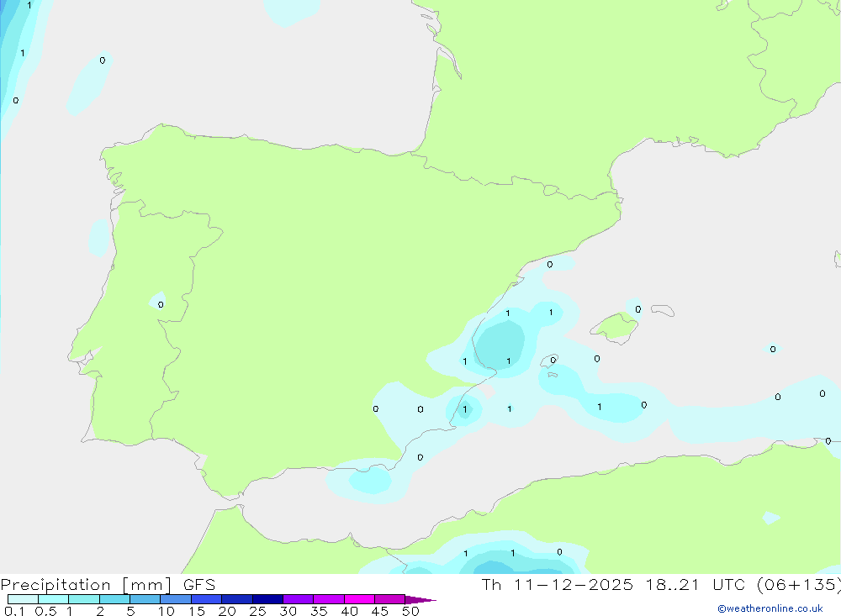Click the legend swatch between 15 and 20
The width and height of the screenshot is (841, 616).
coord(206,599)
